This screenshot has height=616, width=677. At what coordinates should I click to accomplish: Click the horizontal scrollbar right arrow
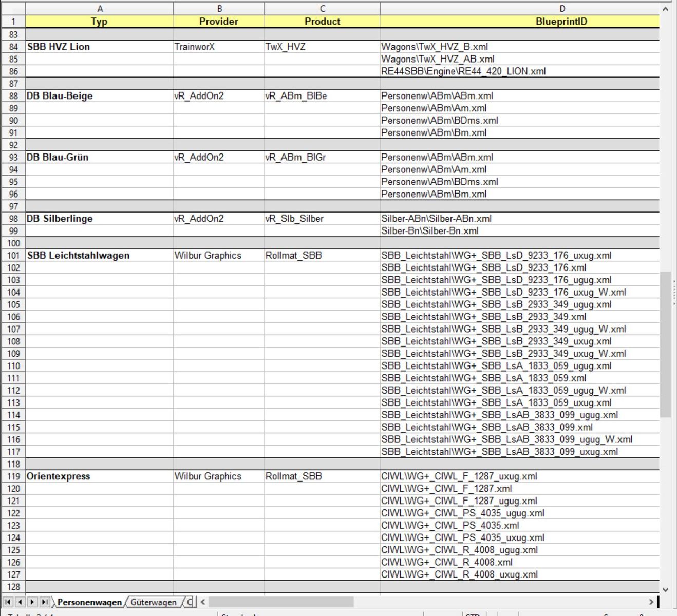(651, 602)
